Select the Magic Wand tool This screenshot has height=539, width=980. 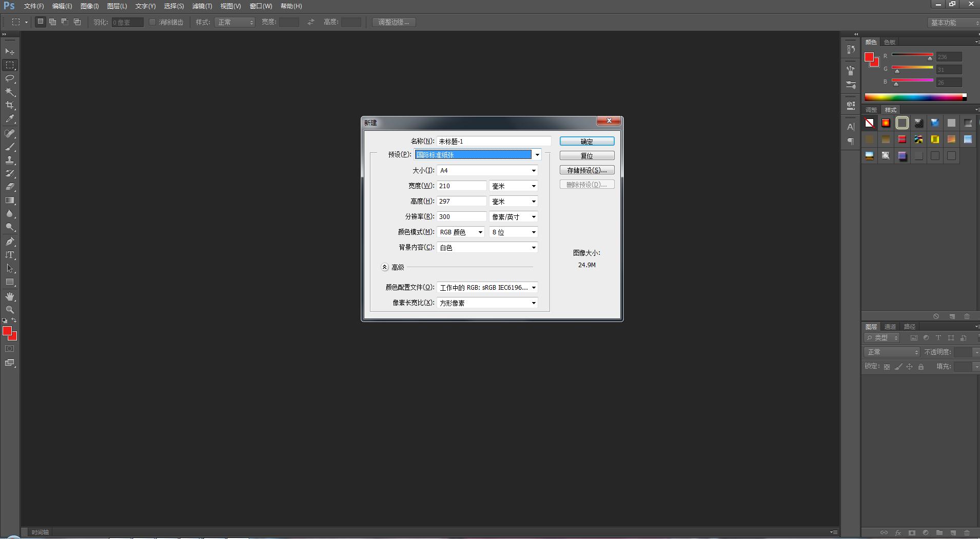(x=10, y=92)
